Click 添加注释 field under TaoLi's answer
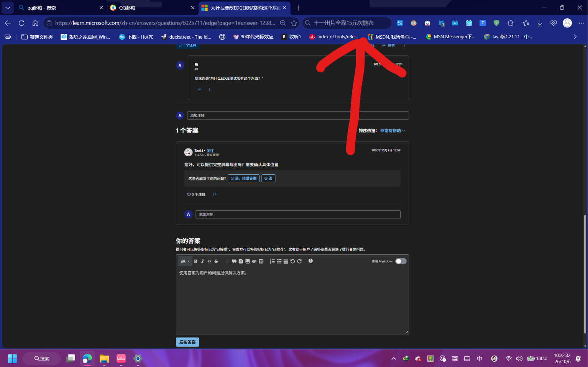The height and width of the screenshot is (367, 588). (x=298, y=215)
